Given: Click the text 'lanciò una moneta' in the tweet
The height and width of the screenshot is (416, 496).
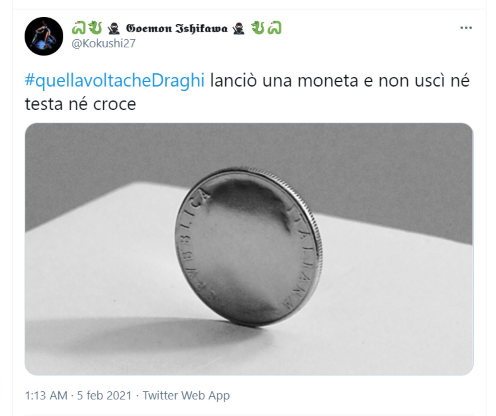Looking at the screenshot, I should pyautogui.click(x=284, y=81).
